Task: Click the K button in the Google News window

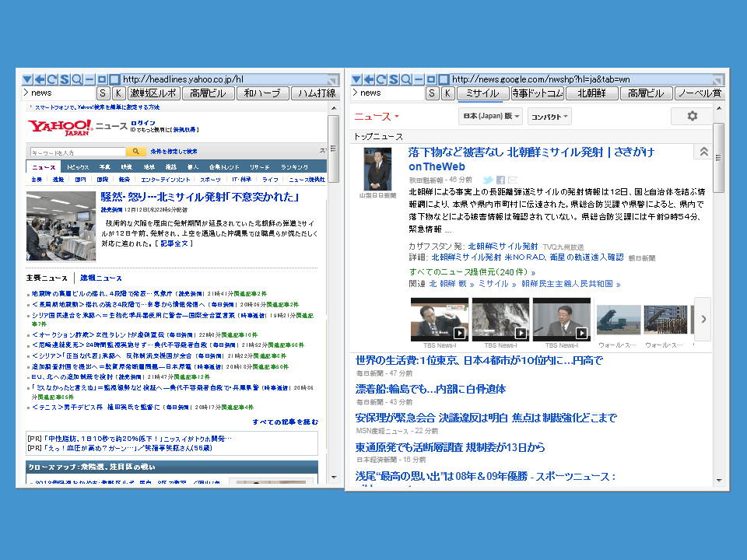Action: pyautogui.click(x=447, y=93)
